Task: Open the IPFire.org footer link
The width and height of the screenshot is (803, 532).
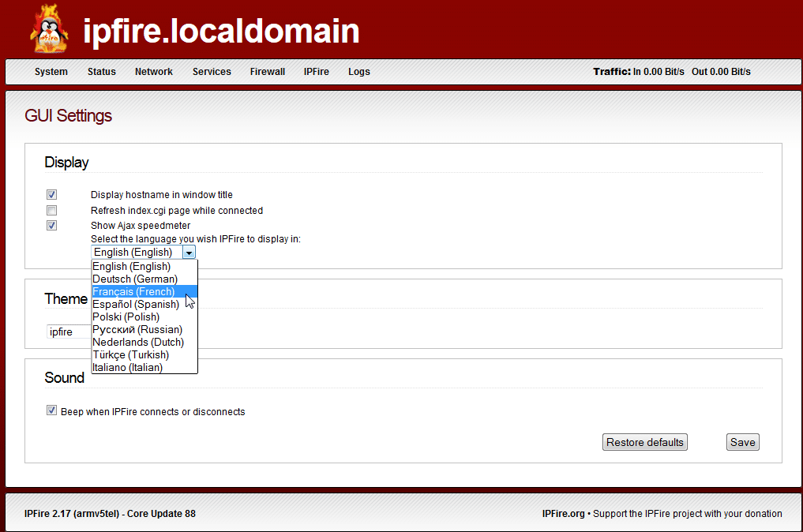Action: (563, 514)
